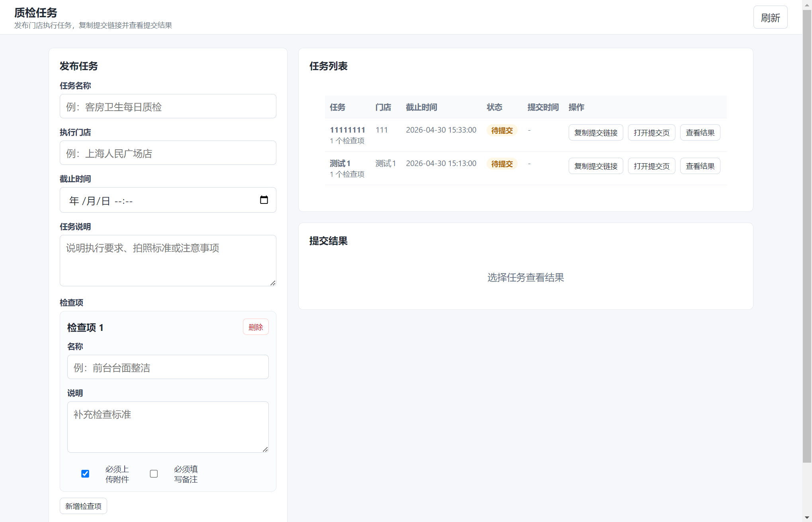812x522 pixels.
Task: Click the check item 说明 textarea
Action: pyautogui.click(x=168, y=427)
